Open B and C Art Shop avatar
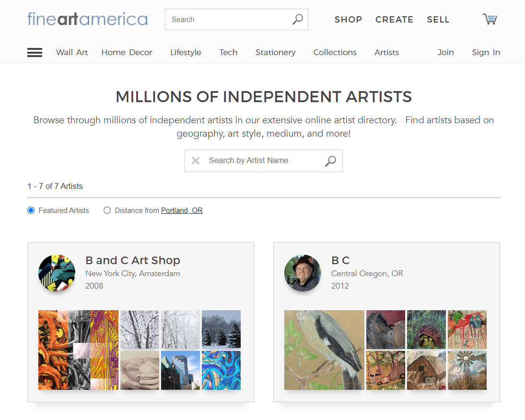The height and width of the screenshot is (420, 525). point(57,273)
